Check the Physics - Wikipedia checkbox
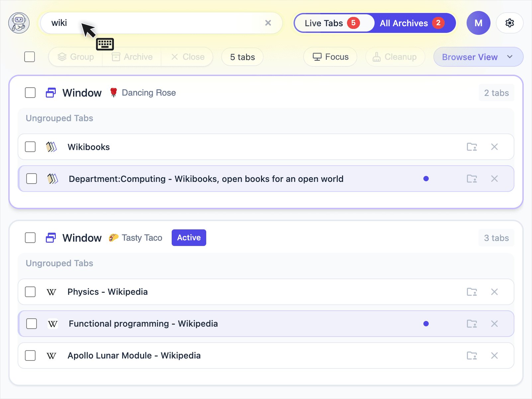532x399 pixels. coord(30,292)
